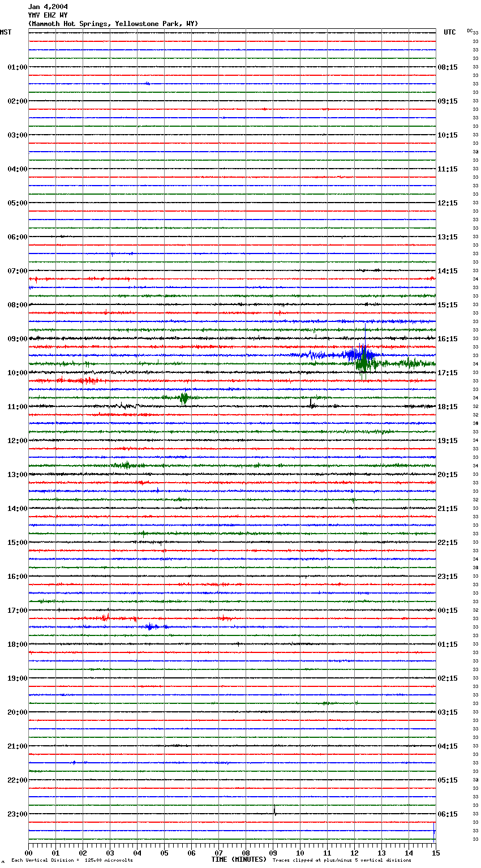This screenshot has width=481, height=868.
Task: Click the "20:15" UTC time label
Action: (x=448, y=475)
